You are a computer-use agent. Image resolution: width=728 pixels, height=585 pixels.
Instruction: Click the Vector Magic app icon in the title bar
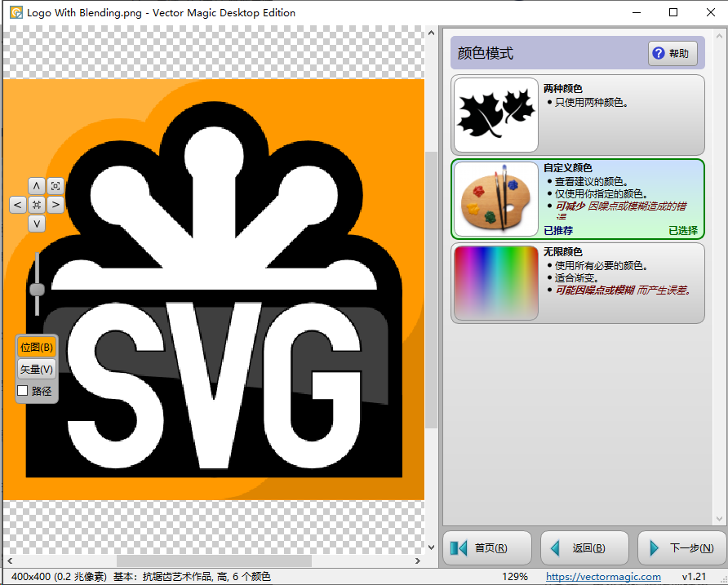click(16, 12)
